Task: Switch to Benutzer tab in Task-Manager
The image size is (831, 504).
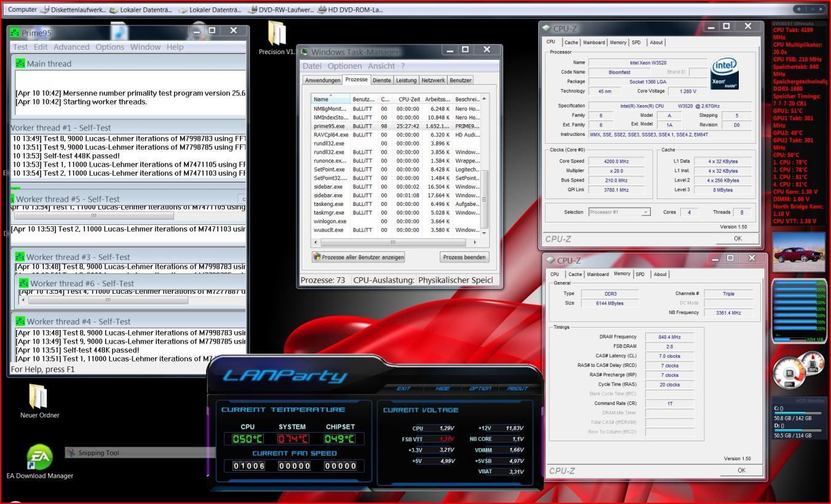Action: (460, 80)
